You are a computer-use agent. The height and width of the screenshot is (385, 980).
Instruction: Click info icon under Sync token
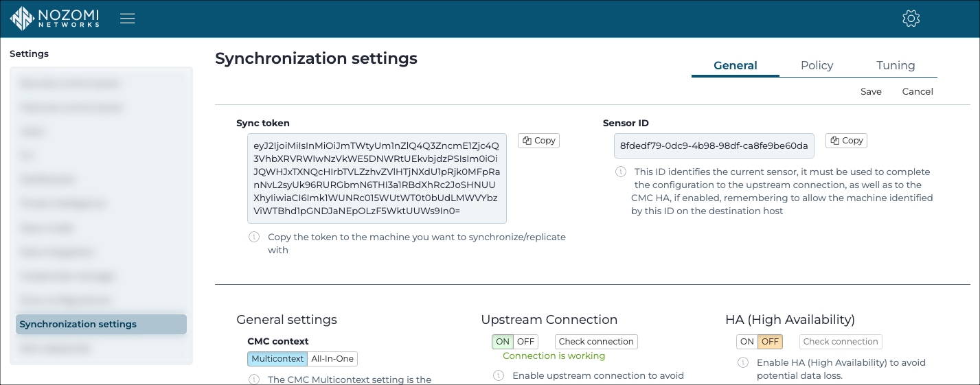[x=254, y=237]
